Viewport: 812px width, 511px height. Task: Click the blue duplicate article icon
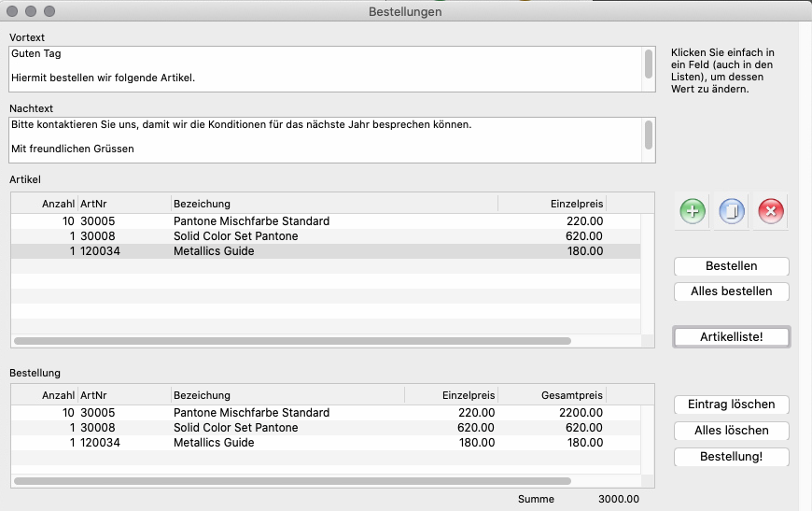pyautogui.click(x=731, y=212)
